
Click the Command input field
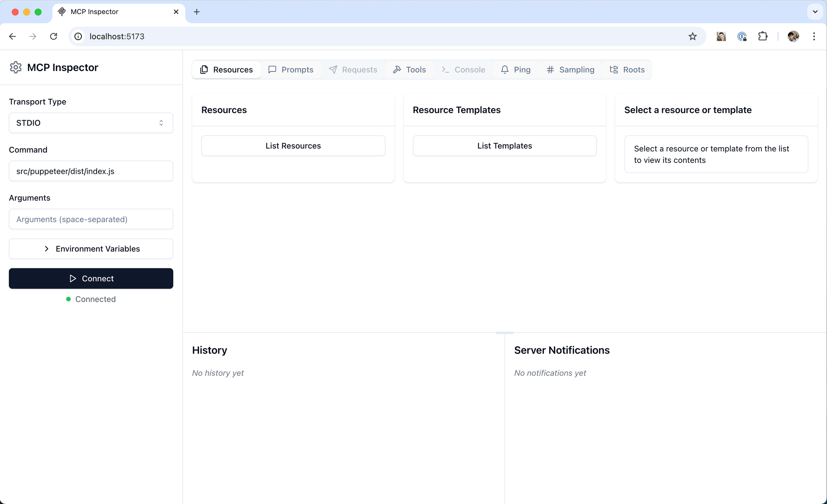coord(91,171)
